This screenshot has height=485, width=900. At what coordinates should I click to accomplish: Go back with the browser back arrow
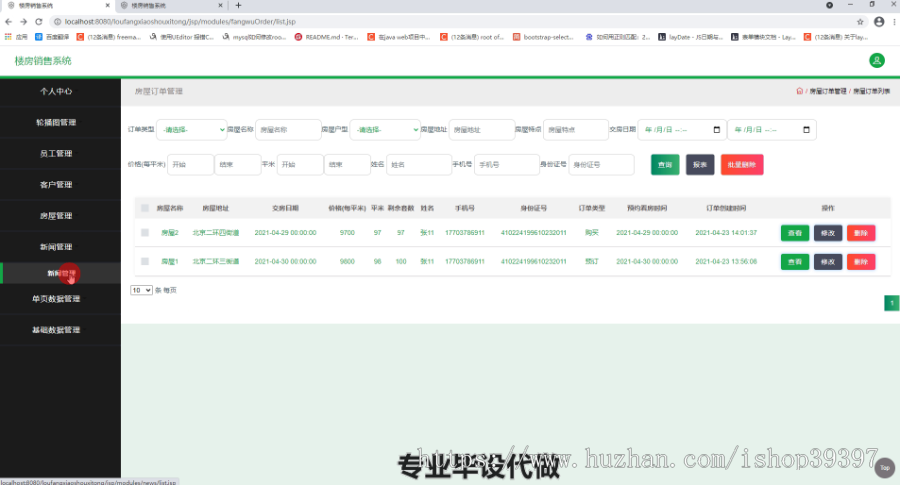click(8, 22)
